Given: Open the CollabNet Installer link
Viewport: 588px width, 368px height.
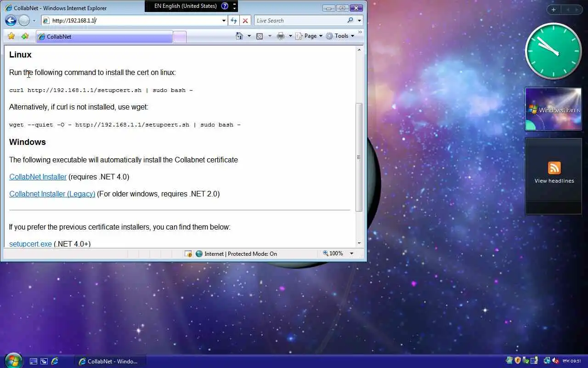Looking at the screenshot, I should [x=38, y=177].
